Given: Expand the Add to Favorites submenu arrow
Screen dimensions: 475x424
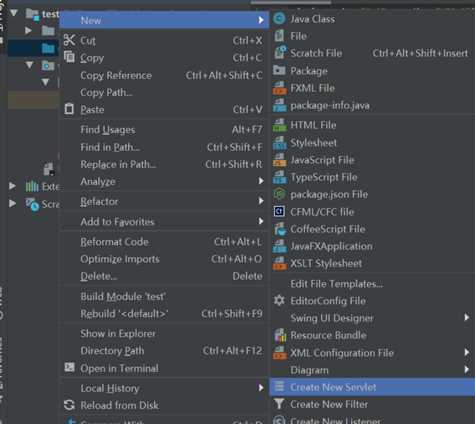Looking at the screenshot, I should coord(261,221).
